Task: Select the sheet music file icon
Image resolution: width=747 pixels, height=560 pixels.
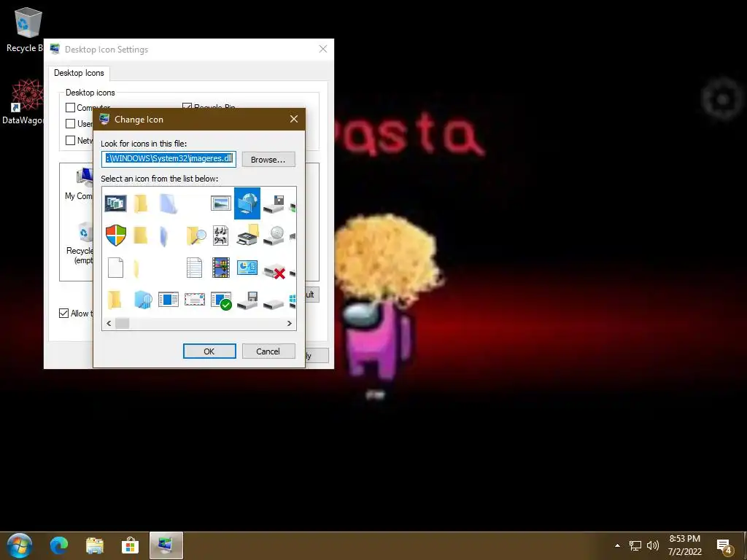Action: [220, 236]
